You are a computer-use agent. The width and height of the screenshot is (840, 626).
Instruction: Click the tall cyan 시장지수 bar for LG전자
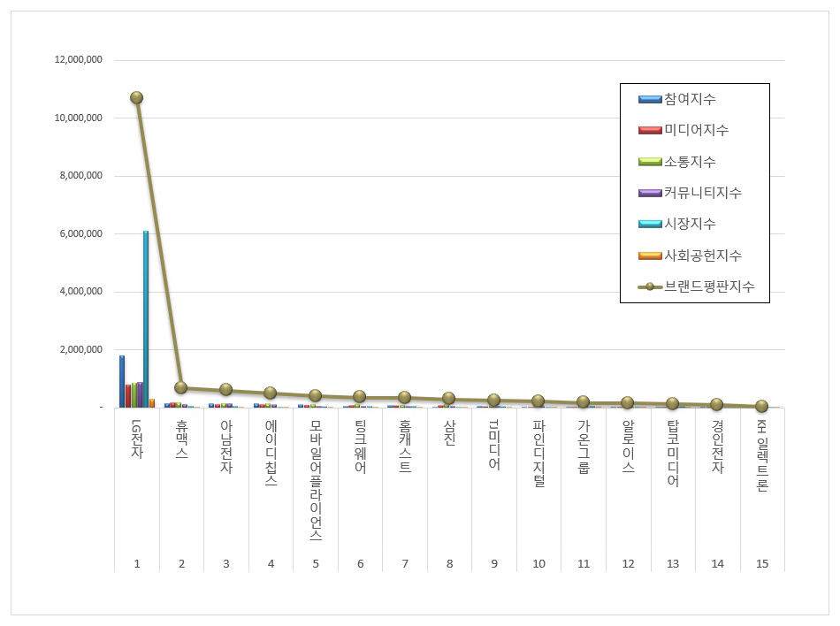pos(146,318)
